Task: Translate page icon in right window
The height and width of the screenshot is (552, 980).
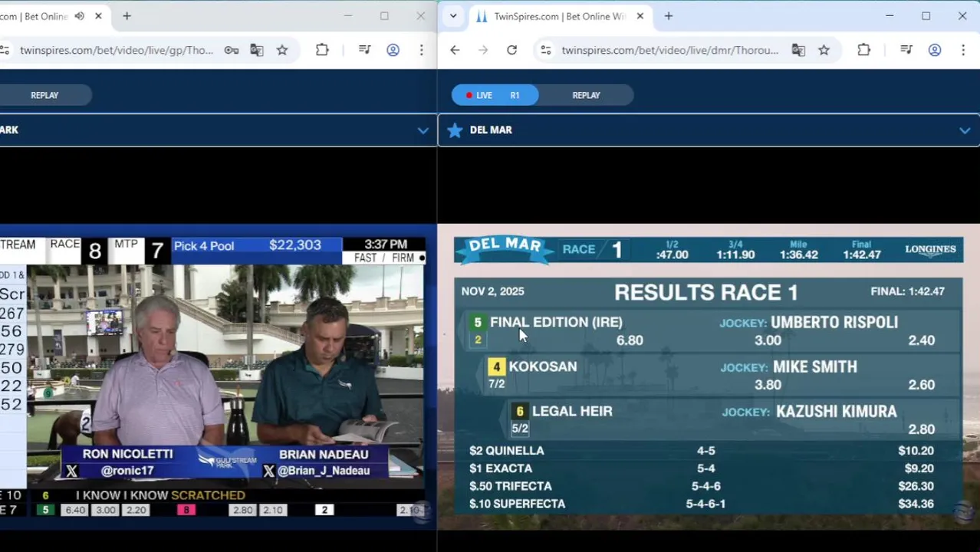Action: (x=798, y=50)
